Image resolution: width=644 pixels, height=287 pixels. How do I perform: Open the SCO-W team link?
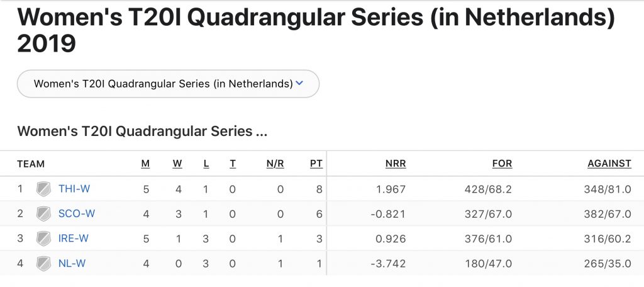click(77, 213)
